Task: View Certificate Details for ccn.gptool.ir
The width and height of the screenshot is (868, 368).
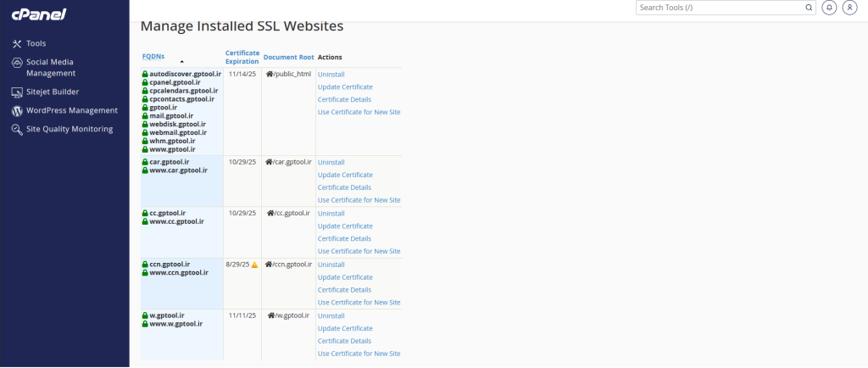Action: [x=344, y=290]
